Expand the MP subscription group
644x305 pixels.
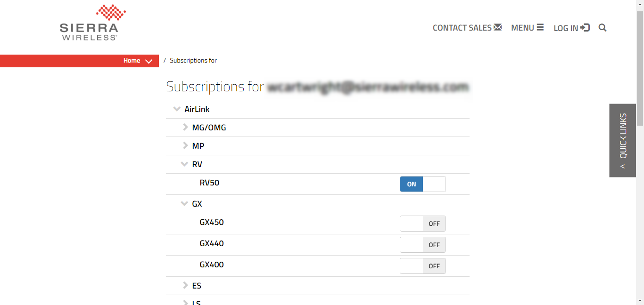tap(185, 145)
